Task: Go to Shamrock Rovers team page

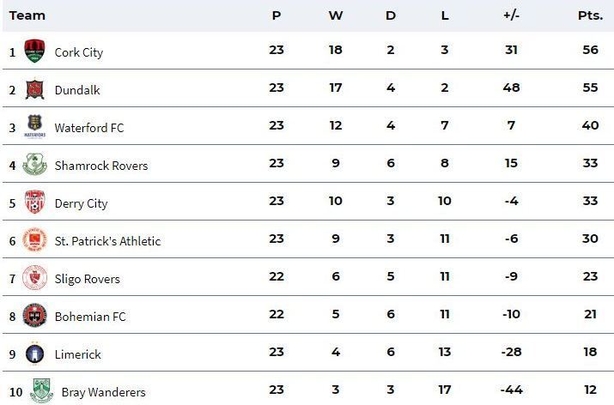Action: 101,166
